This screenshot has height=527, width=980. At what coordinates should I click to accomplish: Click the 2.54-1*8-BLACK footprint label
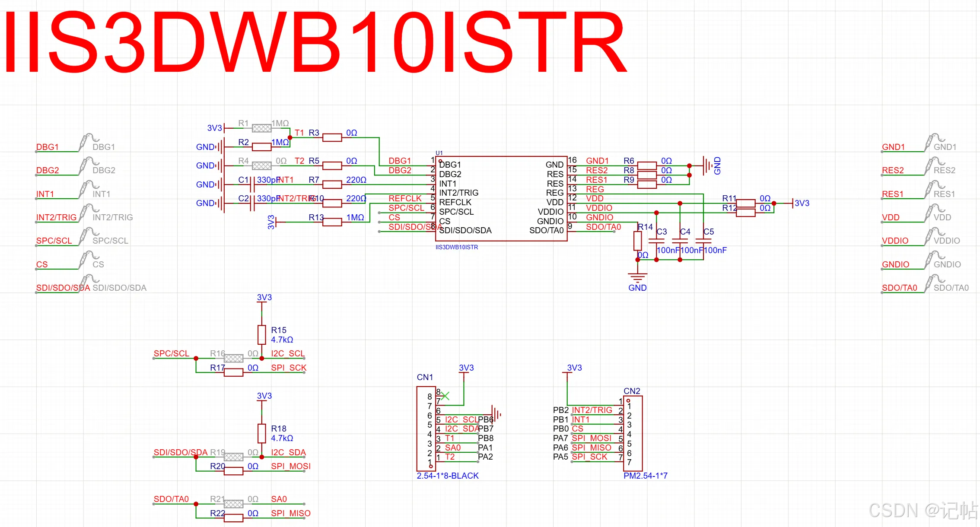448,476
